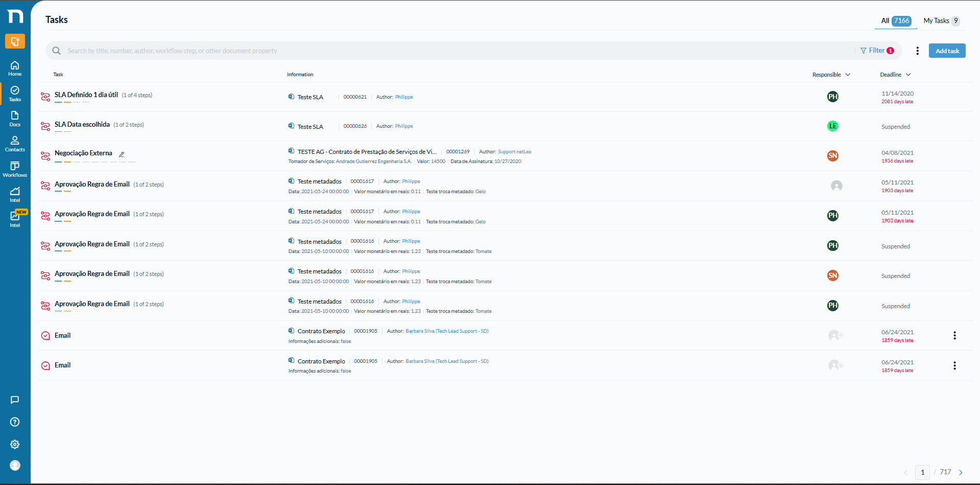
Task: Click the workflow icon for Negociação Externa
Action: click(45, 156)
